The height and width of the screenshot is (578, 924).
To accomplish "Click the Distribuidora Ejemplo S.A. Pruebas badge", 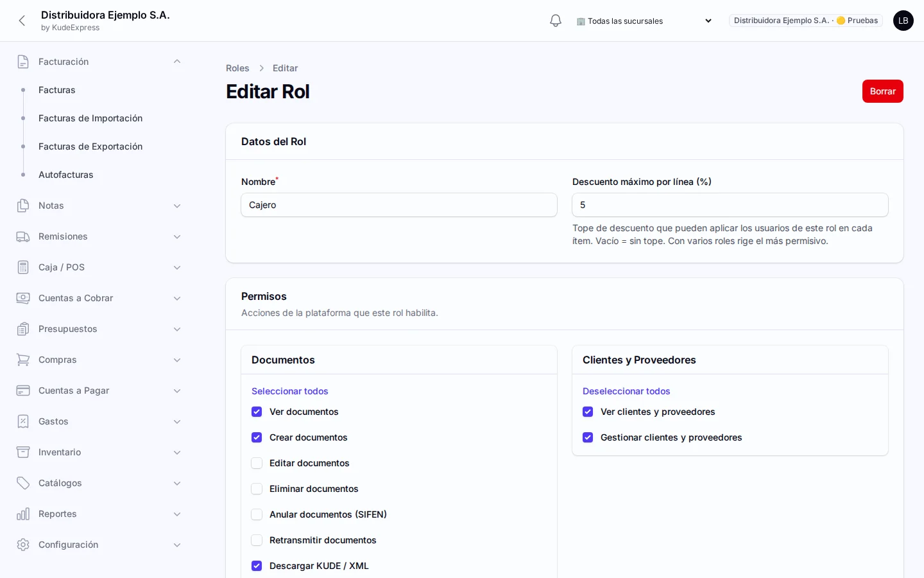I will click(x=806, y=21).
